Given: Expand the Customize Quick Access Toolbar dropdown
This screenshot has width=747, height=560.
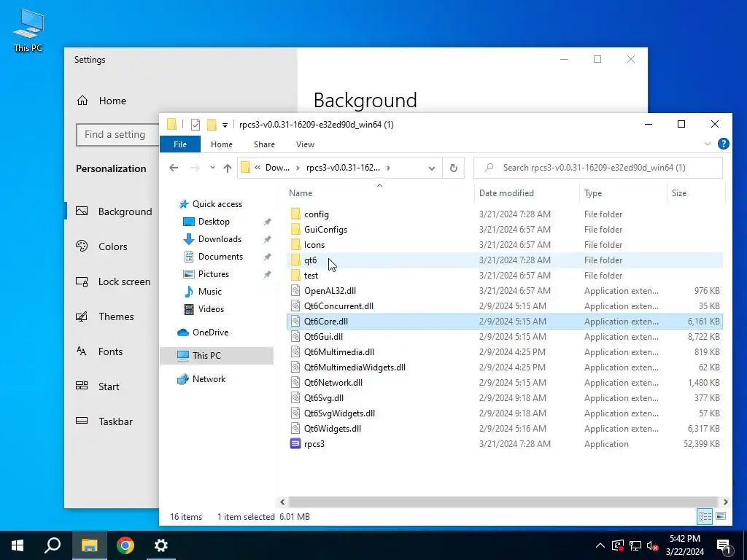Looking at the screenshot, I should [225, 125].
